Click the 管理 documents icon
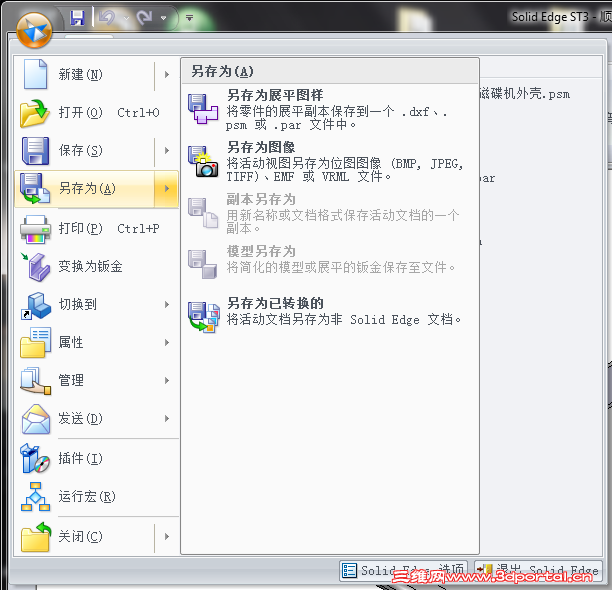The width and height of the screenshot is (612, 590). (x=36, y=381)
